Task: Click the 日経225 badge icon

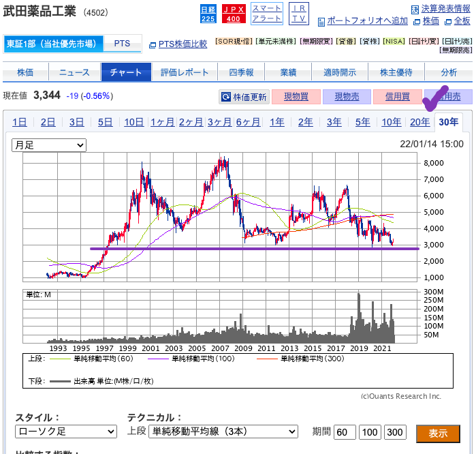Action: coord(208,14)
